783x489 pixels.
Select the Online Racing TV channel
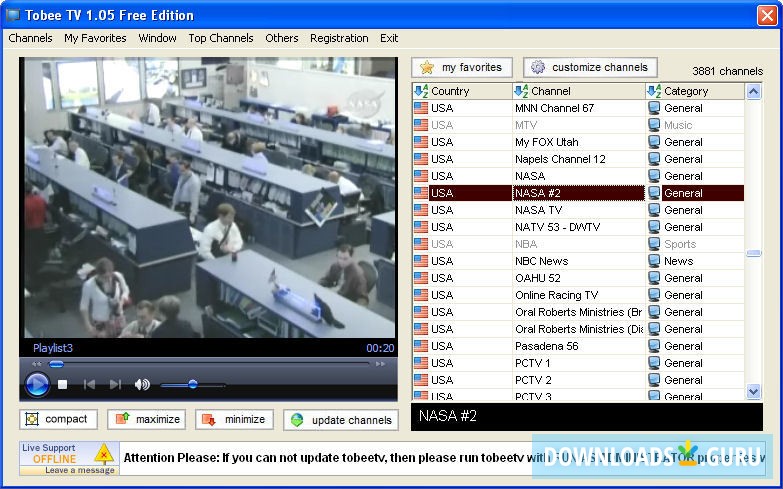click(578, 295)
